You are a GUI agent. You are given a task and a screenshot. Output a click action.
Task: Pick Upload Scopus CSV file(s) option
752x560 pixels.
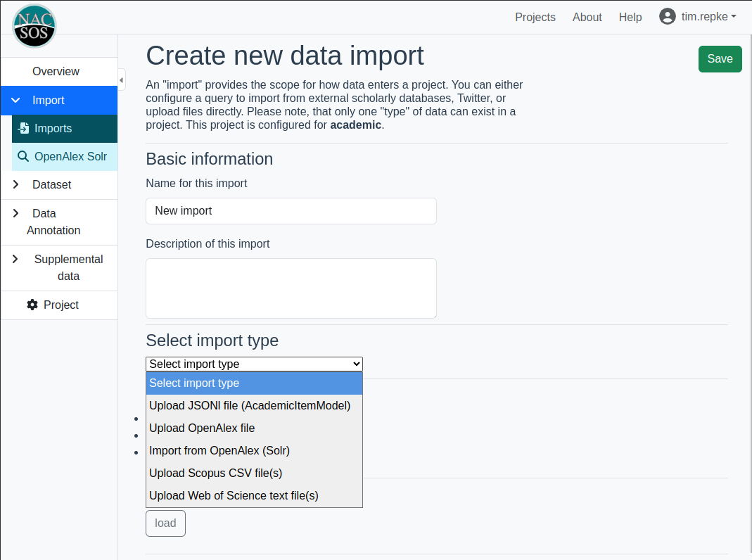point(215,473)
